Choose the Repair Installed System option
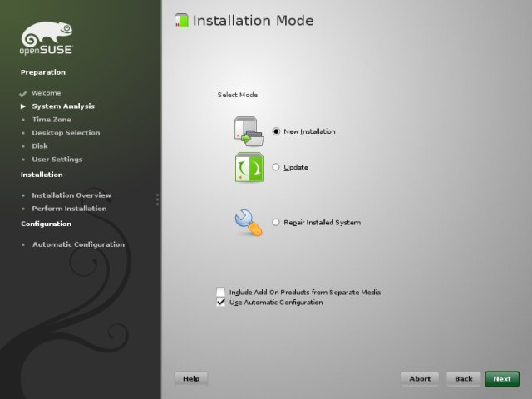 coord(276,222)
